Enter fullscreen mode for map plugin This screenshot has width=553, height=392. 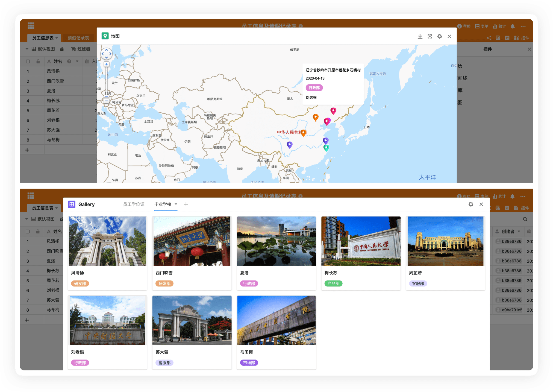[430, 36]
